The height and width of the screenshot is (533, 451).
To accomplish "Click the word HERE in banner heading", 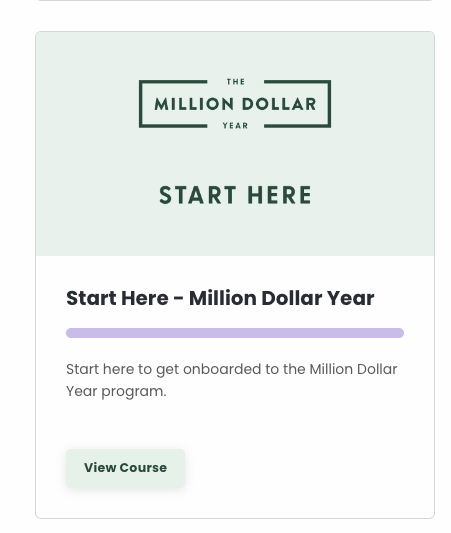I will click(x=279, y=195).
